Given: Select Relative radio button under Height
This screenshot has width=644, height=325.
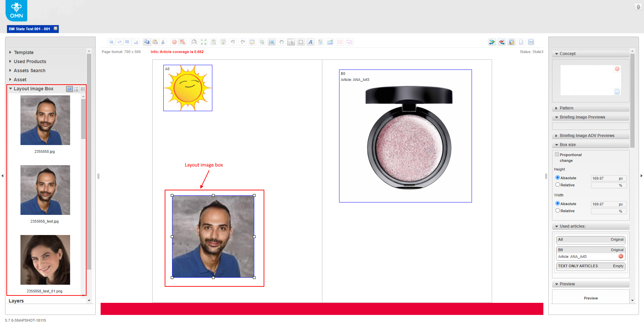Looking at the screenshot, I should [557, 185].
